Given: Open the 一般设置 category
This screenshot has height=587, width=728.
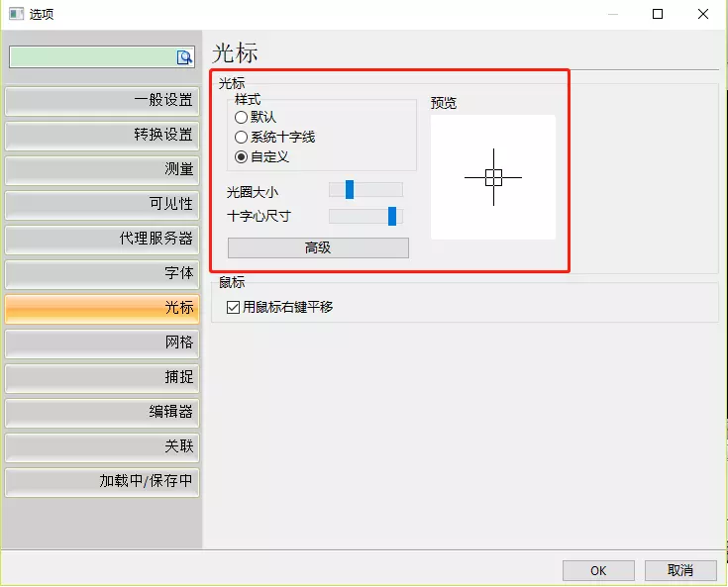Looking at the screenshot, I should 102,100.
